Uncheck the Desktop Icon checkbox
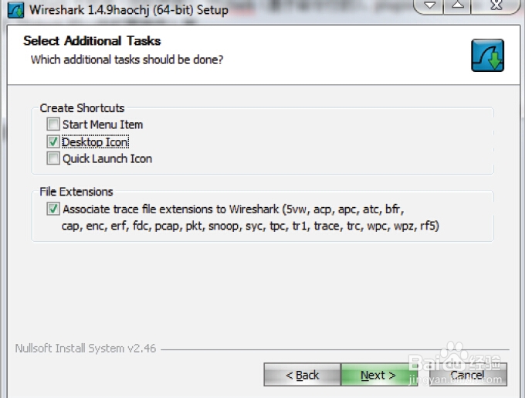532x398 pixels. coord(53,141)
